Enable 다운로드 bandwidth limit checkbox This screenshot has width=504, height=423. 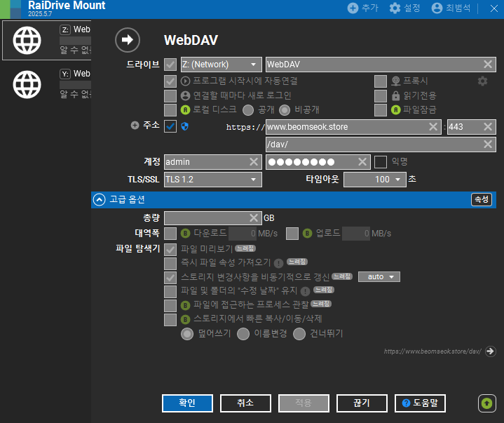point(170,234)
